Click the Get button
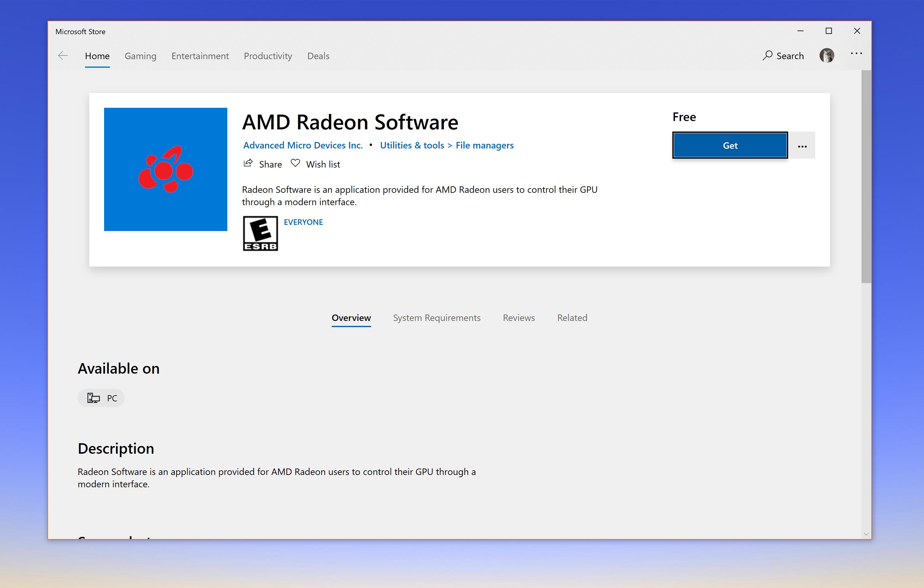Image resolution: width=924 pixels, height=588 pixels. point(730,145)
